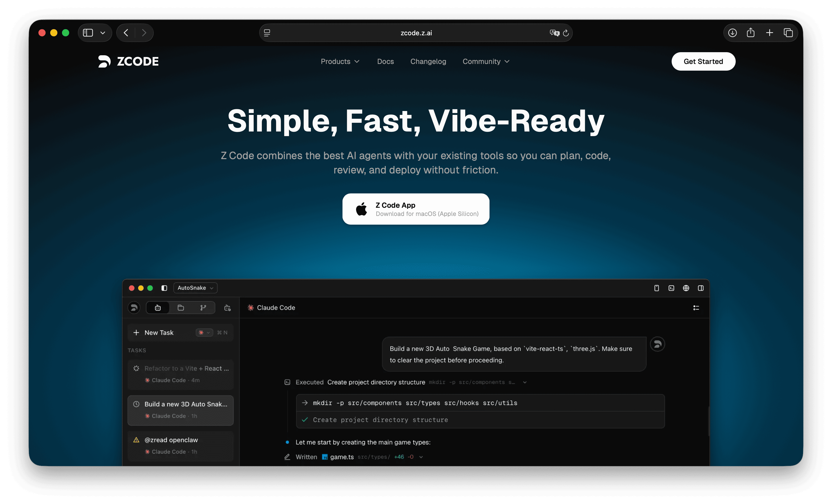Open the agent settings icon beside the view switcher
Viewport: 832px width, 504px height.
click(x=227, y=308)
